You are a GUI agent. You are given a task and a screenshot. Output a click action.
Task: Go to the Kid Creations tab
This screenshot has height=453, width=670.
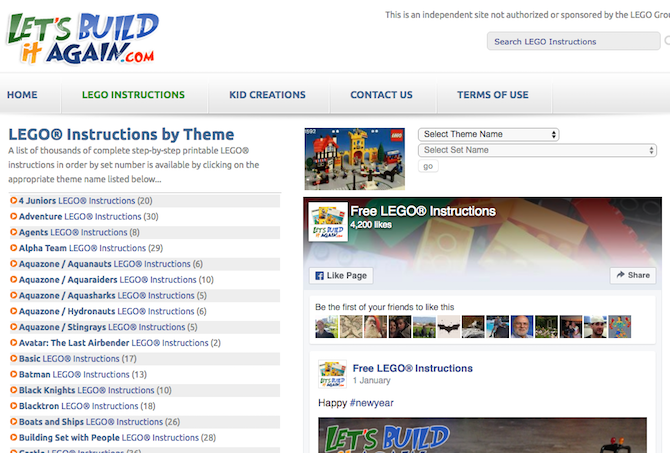click(267, 94)
